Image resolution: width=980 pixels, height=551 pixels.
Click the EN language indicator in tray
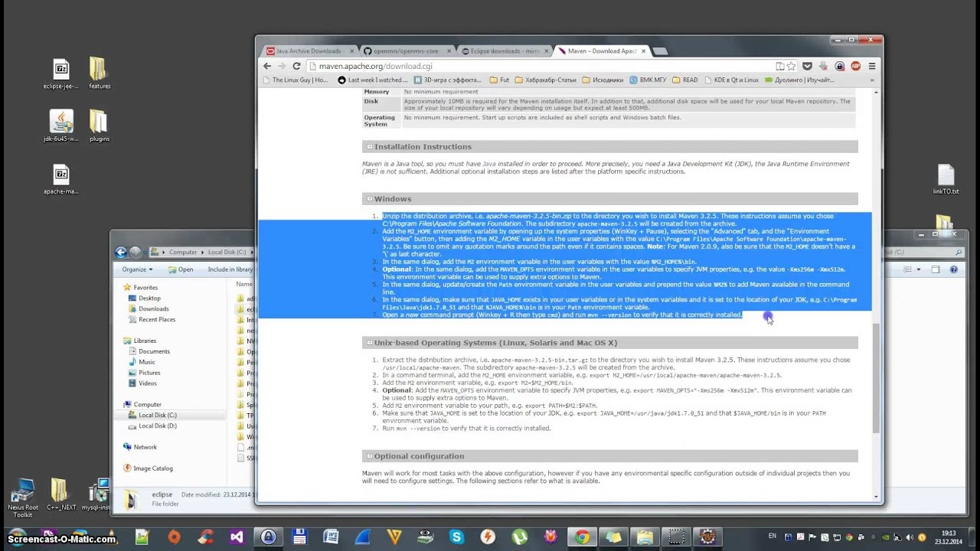(772, 536)
